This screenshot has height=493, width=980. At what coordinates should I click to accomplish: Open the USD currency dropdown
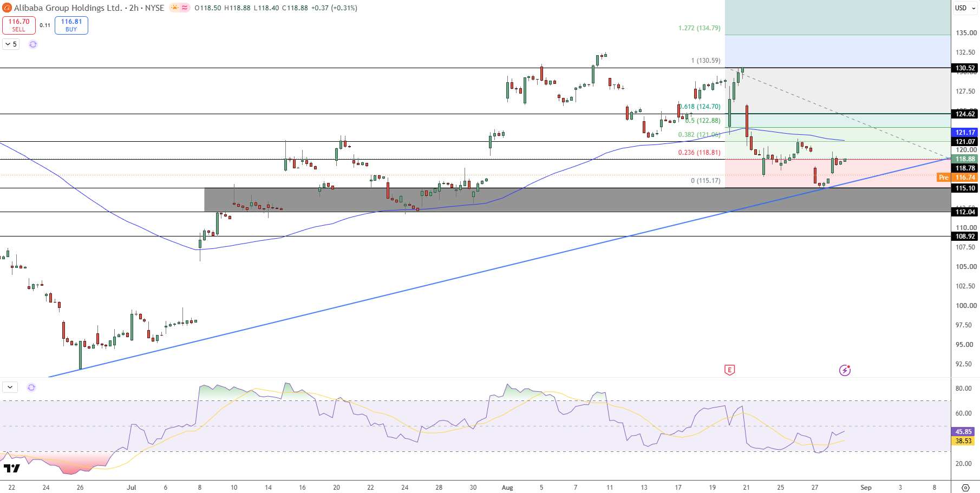click(965, 8)
